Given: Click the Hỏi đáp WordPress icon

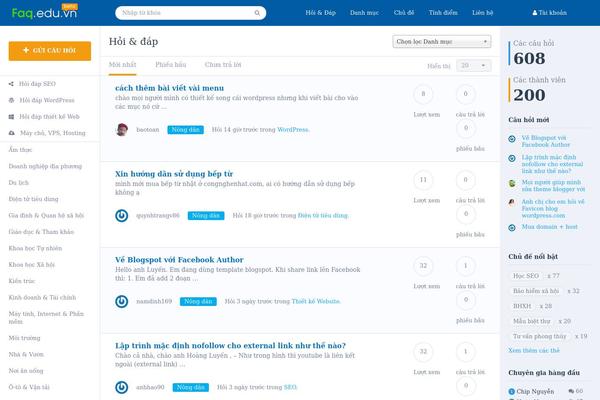Looking at the screenshot, I should [x=11, y=100].
